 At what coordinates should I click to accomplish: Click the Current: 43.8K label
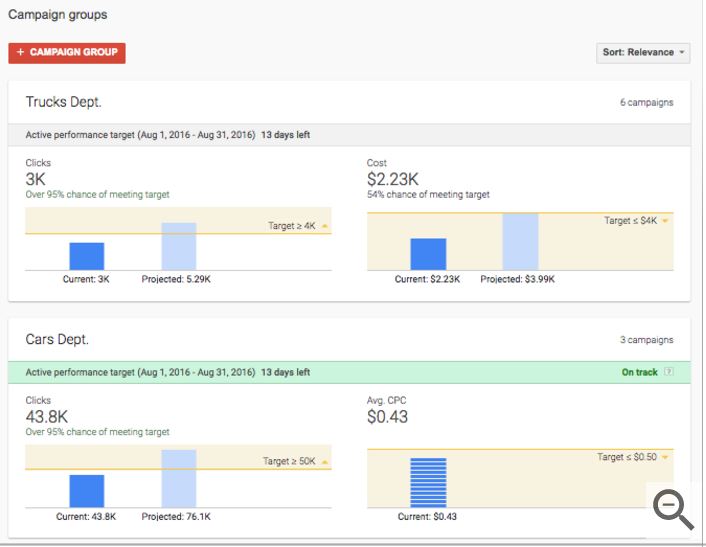click(x=86, y=516)
